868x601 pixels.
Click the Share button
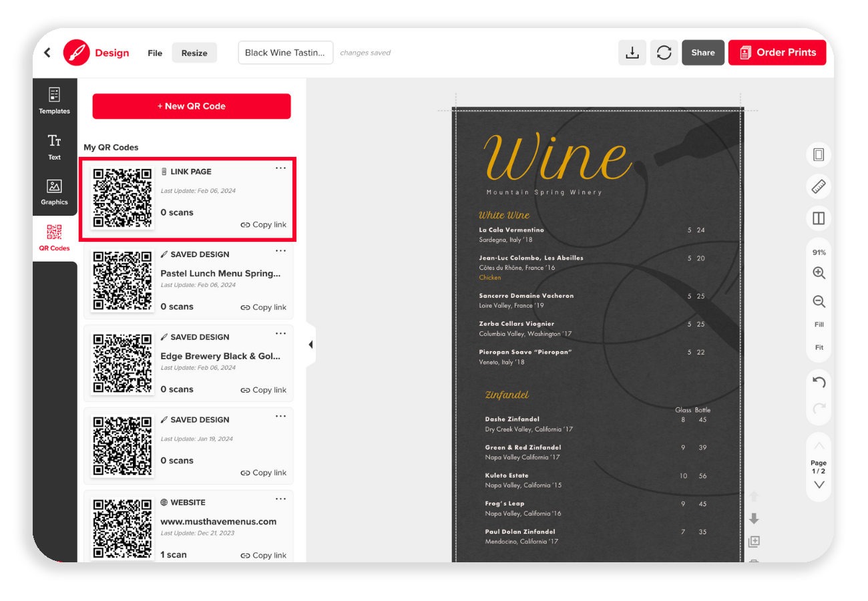[703, 53]
